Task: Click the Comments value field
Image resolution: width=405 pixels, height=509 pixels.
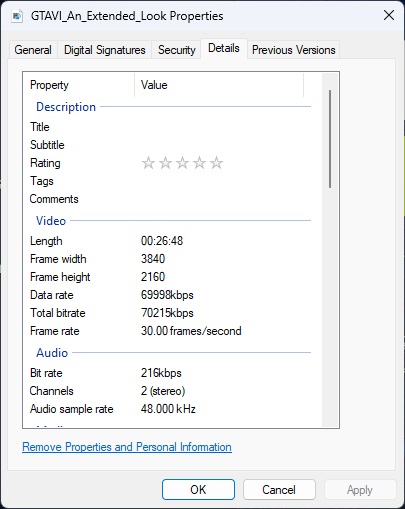Action: tap(223, 199)
